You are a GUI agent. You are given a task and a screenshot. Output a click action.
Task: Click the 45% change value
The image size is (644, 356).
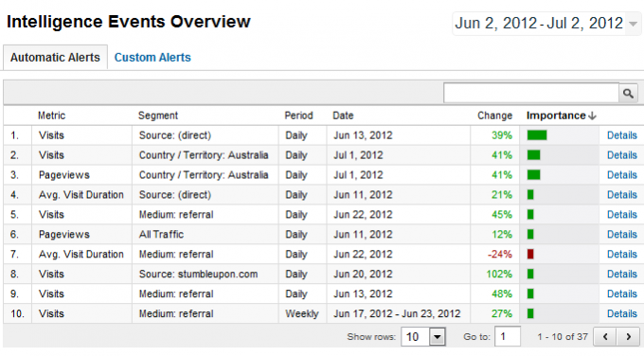(x=502, y=214)
